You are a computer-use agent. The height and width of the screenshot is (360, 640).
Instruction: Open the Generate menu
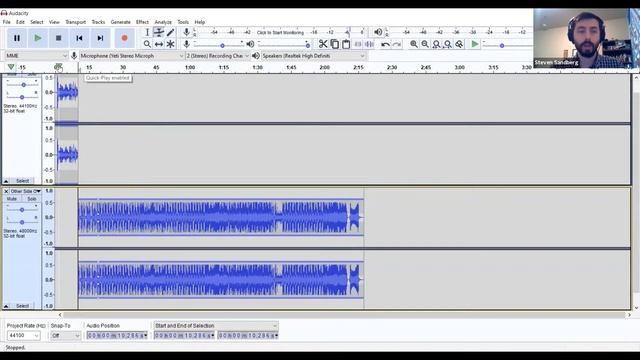click(x=120, y=22)
